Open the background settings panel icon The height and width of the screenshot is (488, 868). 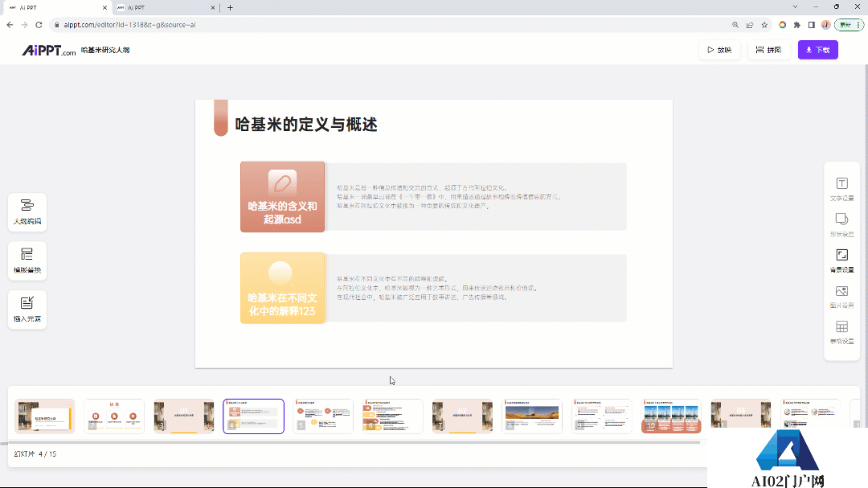point(841,260)
